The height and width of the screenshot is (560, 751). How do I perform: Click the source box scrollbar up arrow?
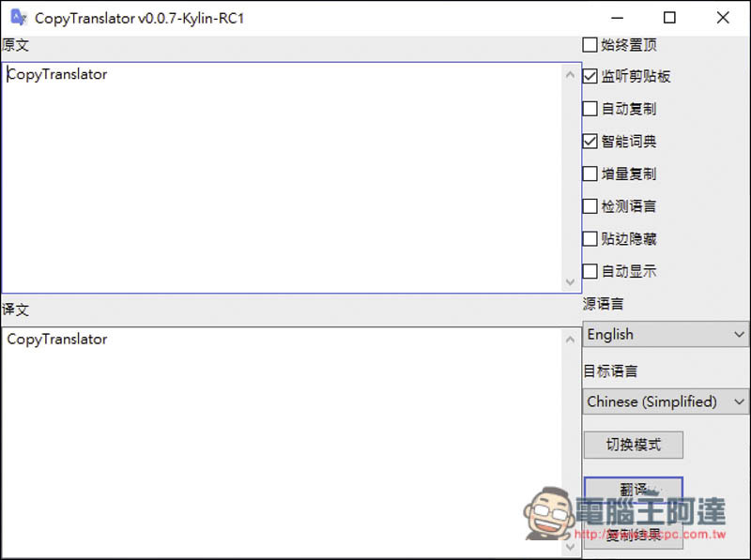click(x=570, y=75)
